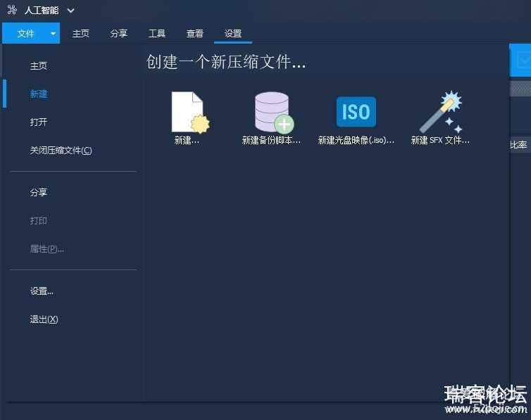Open 设置... from the file menu
531x420 pixels.
[x=42, y=291]
